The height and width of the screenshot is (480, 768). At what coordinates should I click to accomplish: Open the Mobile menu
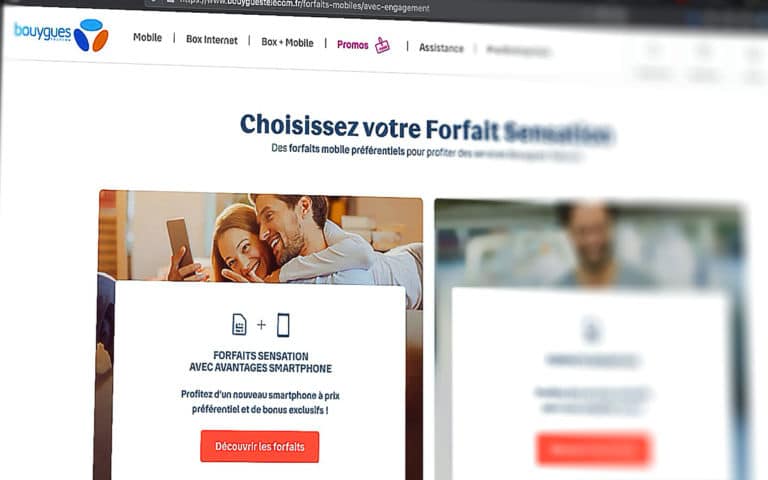147,37
